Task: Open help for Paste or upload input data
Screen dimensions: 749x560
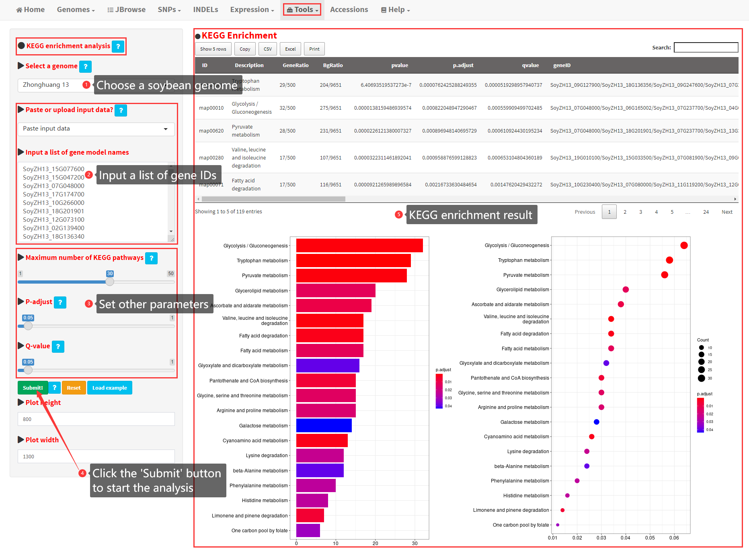Action: (x=121, y=110)
